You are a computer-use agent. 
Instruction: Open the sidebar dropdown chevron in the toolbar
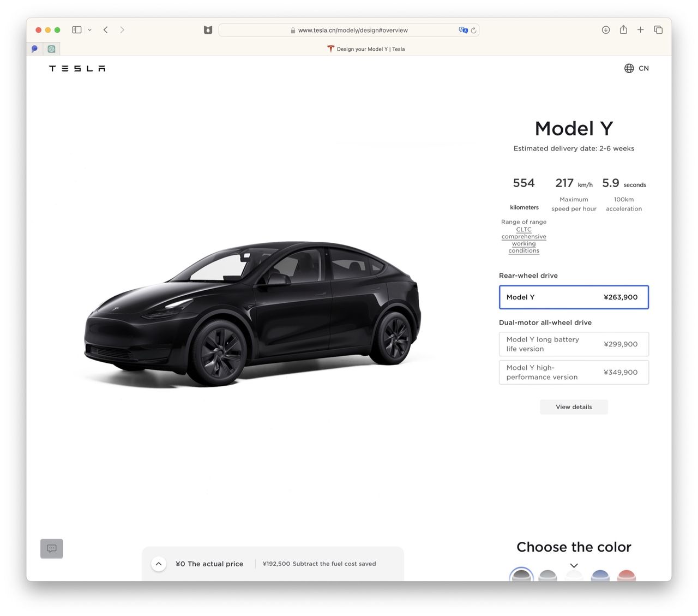pyautogui.click(x=90, y=30)
